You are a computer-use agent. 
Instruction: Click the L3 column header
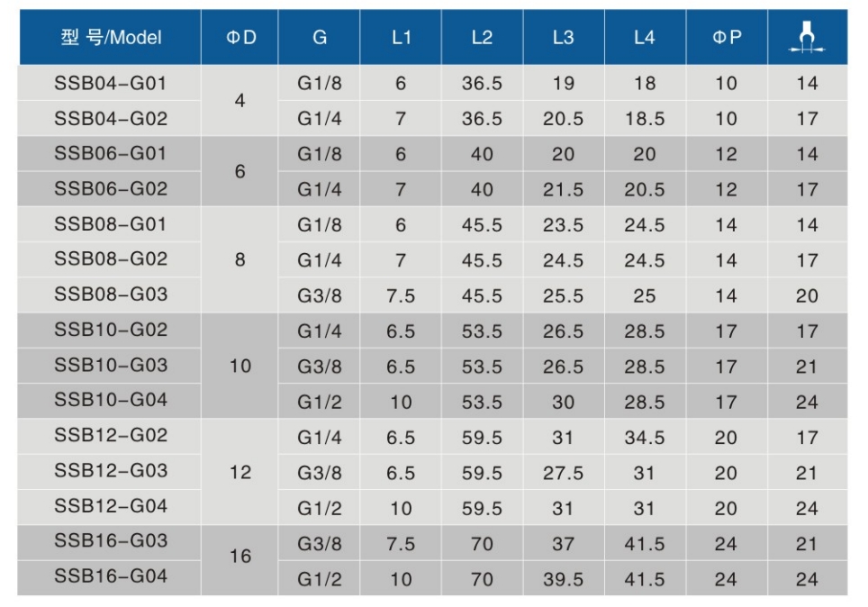pos(563,38)
